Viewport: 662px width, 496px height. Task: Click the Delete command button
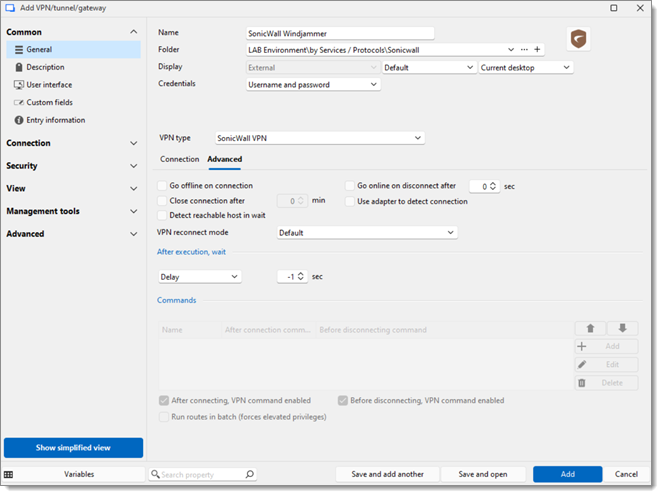click(606, 383)
